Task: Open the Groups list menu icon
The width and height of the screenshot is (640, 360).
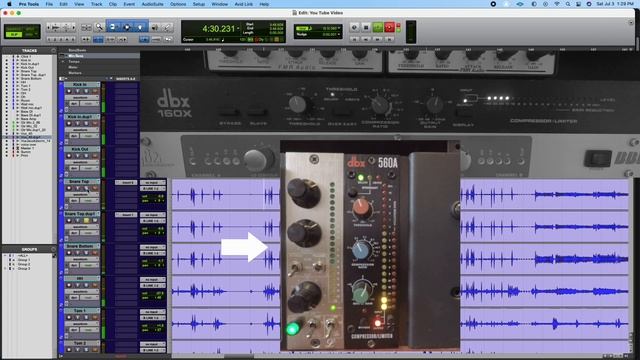Action: click(53, 249)
